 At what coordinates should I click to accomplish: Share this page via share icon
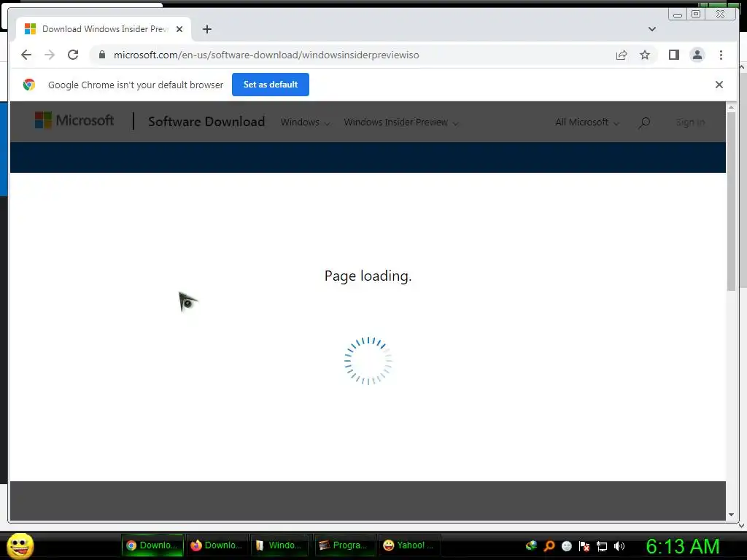coord(622,55)
